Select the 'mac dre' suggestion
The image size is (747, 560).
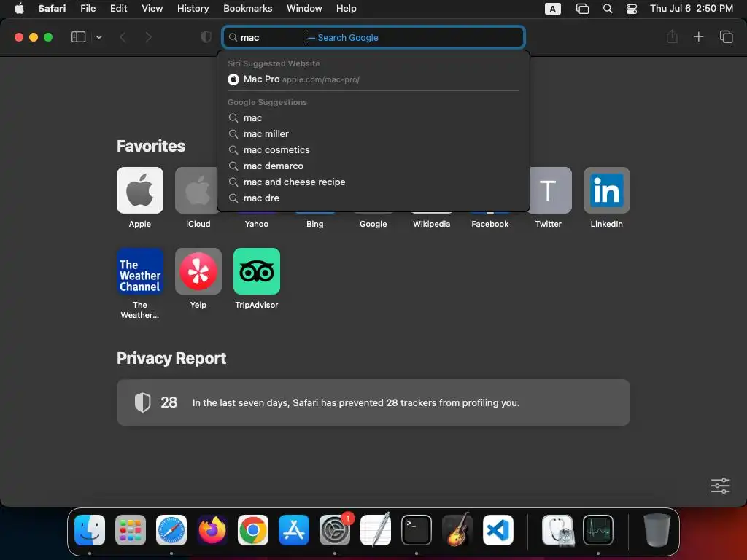(373, 198)
